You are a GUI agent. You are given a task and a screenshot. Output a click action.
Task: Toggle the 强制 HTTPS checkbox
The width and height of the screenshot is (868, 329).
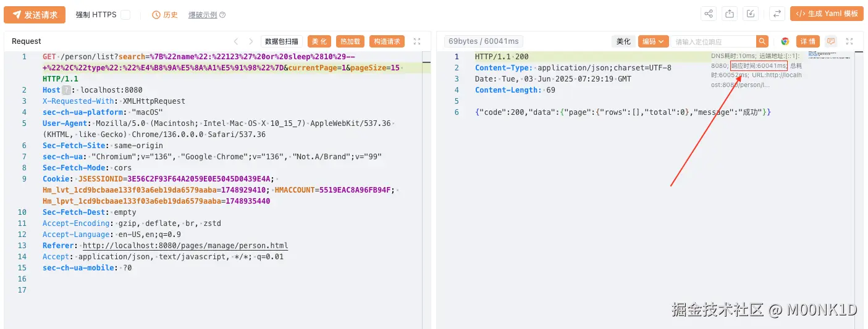(125, 15)
